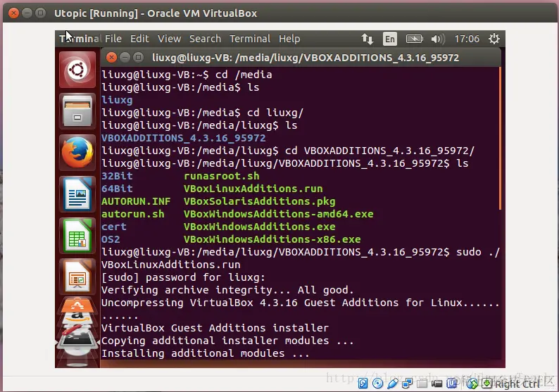Click 'VBoxSolarisAdditions.pkg' file name

click(260, 201)
